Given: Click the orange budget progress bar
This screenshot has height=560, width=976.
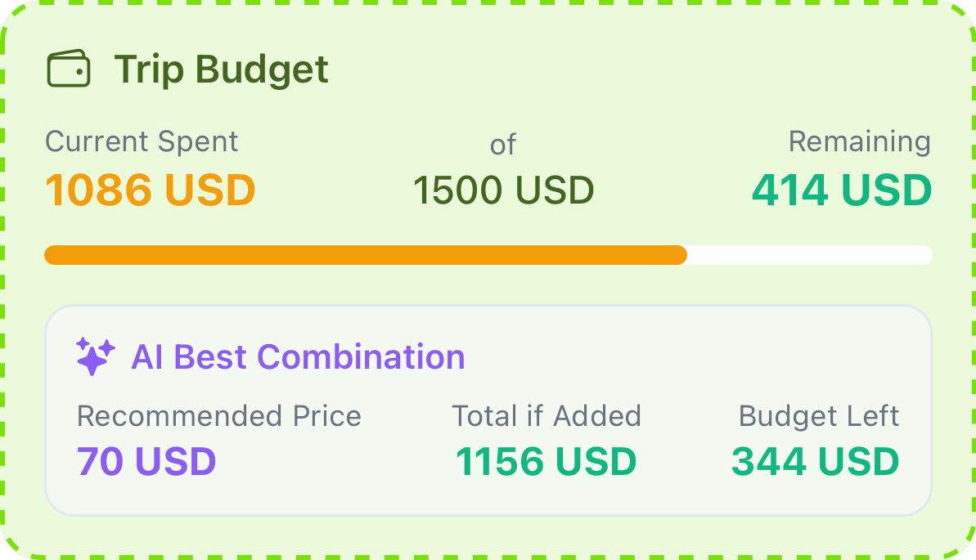Looking at the screenshot, I should pos(366,255).
